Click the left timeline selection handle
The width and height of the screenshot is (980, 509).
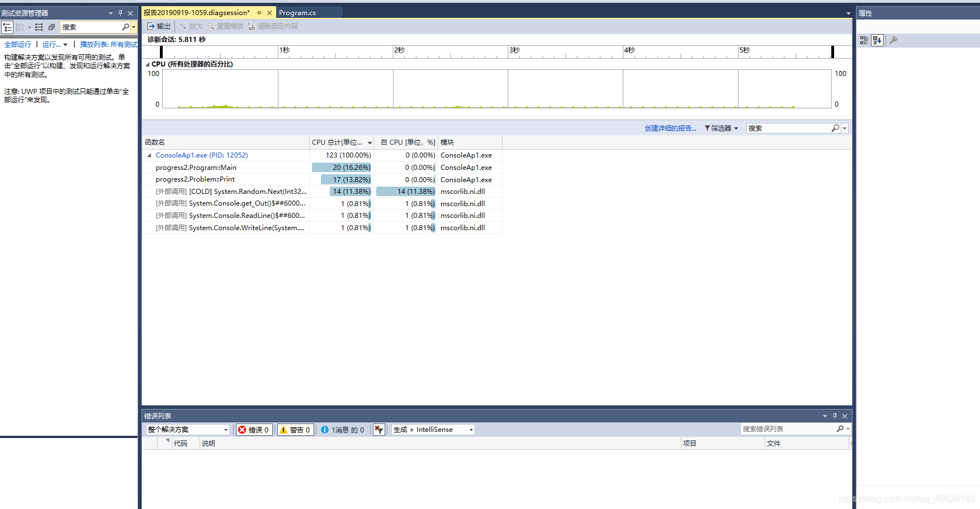coord(161,51)
